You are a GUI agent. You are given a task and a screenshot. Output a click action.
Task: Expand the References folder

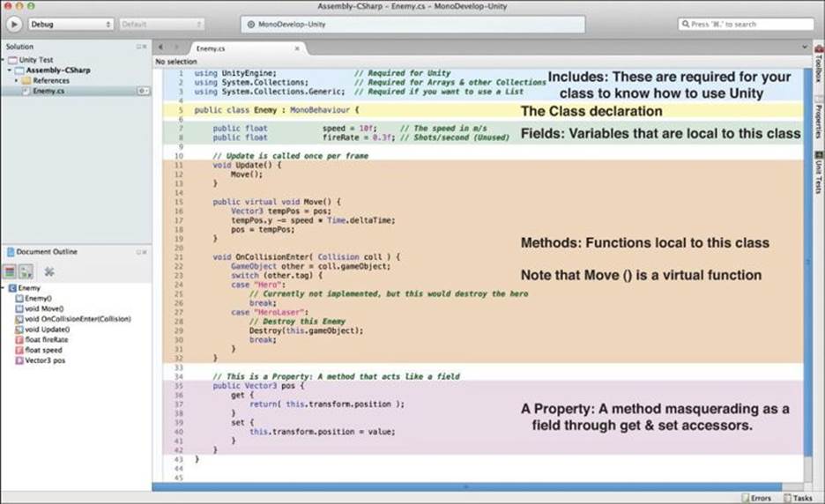(17, 80)
